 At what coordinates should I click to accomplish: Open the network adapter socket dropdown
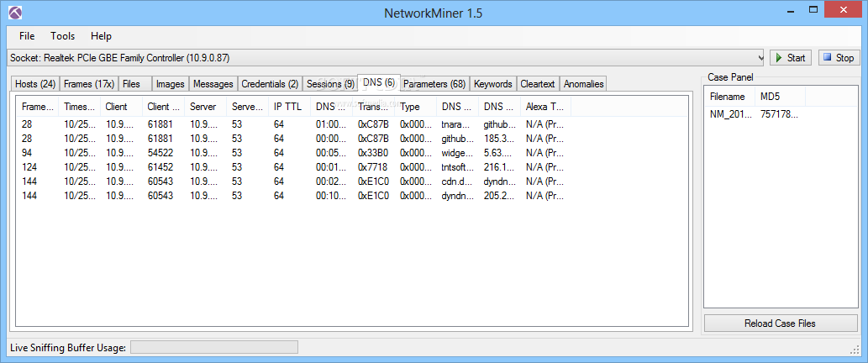(386, 57)
